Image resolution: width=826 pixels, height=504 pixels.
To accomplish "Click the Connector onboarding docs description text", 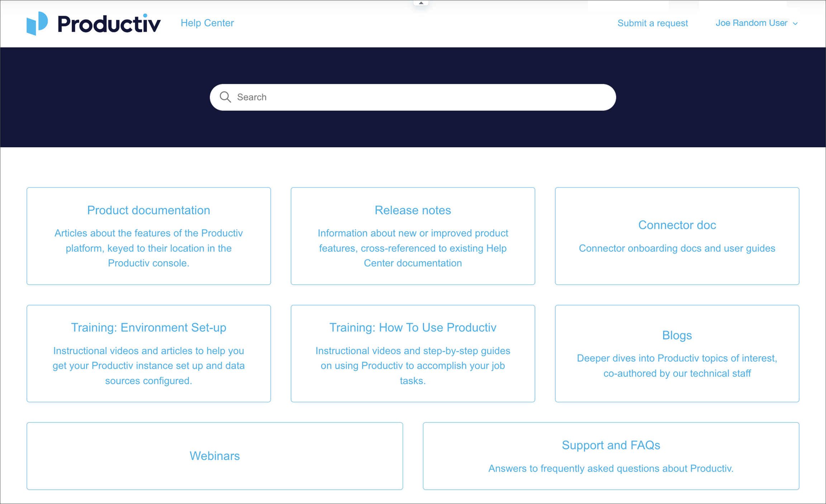I will [677, 248].
